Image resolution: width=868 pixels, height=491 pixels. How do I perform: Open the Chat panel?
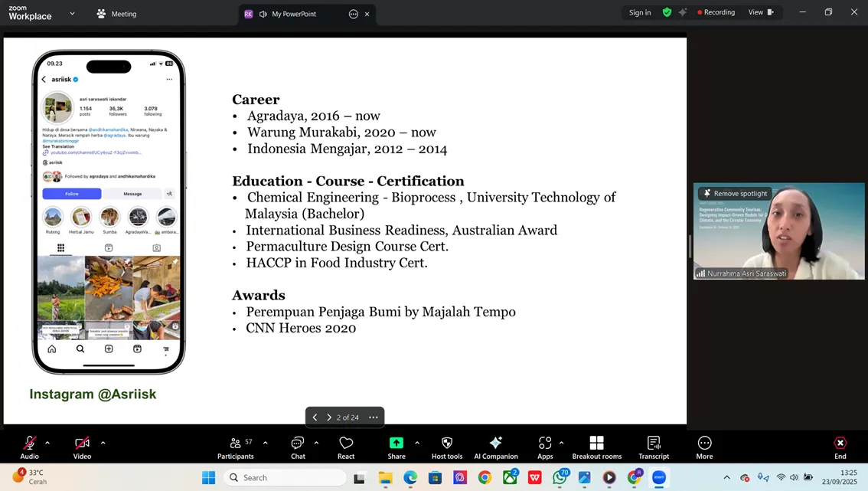tap(298, 447)
